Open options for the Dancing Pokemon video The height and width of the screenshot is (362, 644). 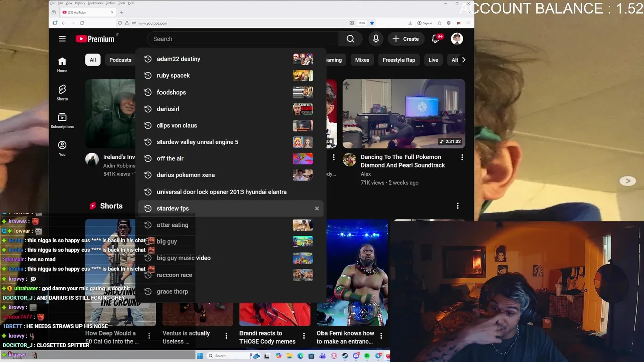pyautogui.click(x=462, y=157)
